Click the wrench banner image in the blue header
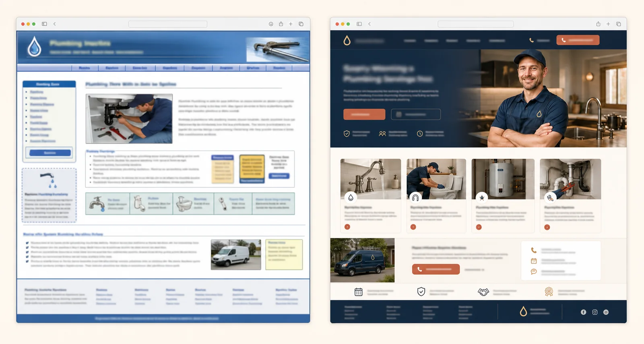The image size is (644, 344). pos(278,50)
